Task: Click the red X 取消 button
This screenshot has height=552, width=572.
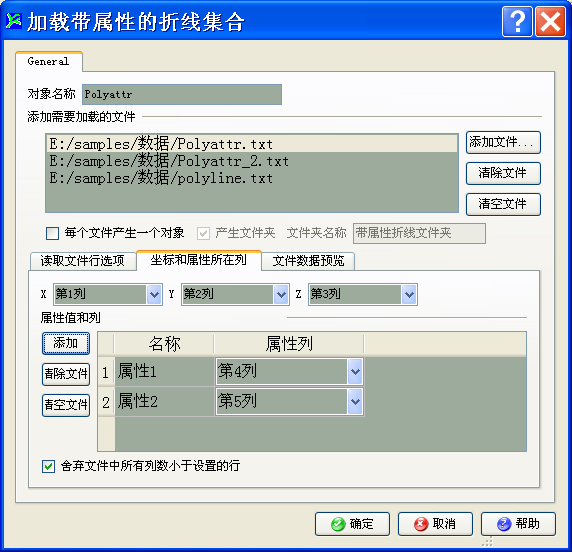Action: 435,524
